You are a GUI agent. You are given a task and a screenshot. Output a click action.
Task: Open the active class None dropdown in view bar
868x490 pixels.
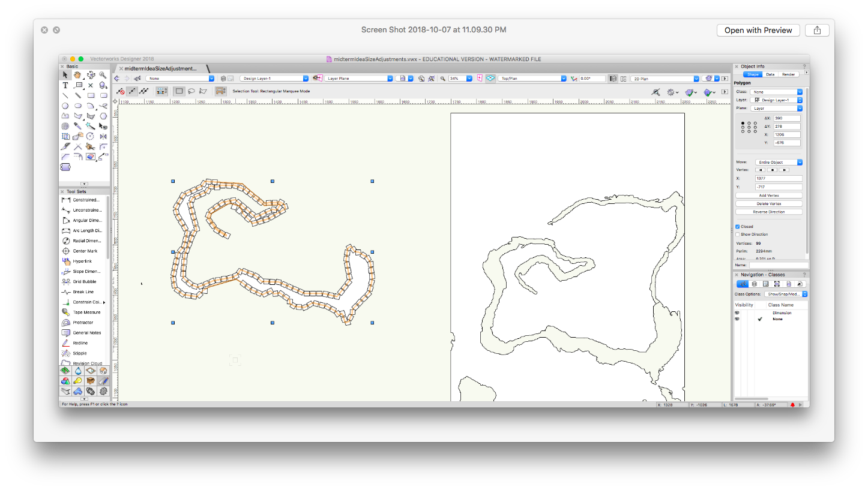click(179, 78)
